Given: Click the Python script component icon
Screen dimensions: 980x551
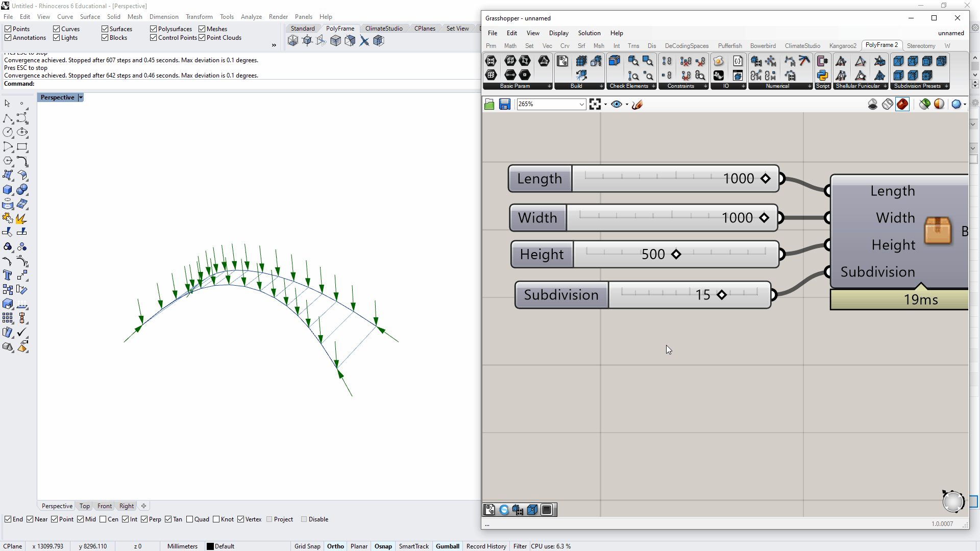Looking at the screenshot, I should pyautogui.click(x=822, y=76).
